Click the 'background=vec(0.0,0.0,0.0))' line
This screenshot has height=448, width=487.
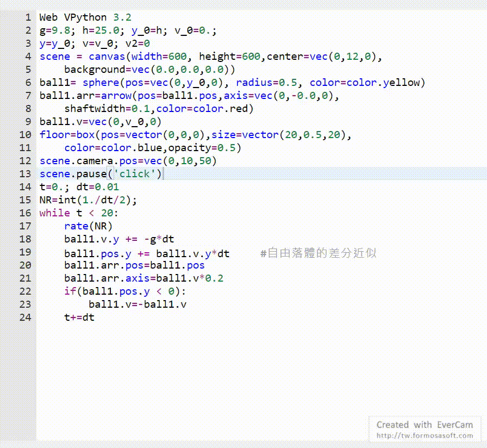click(149, 70)
